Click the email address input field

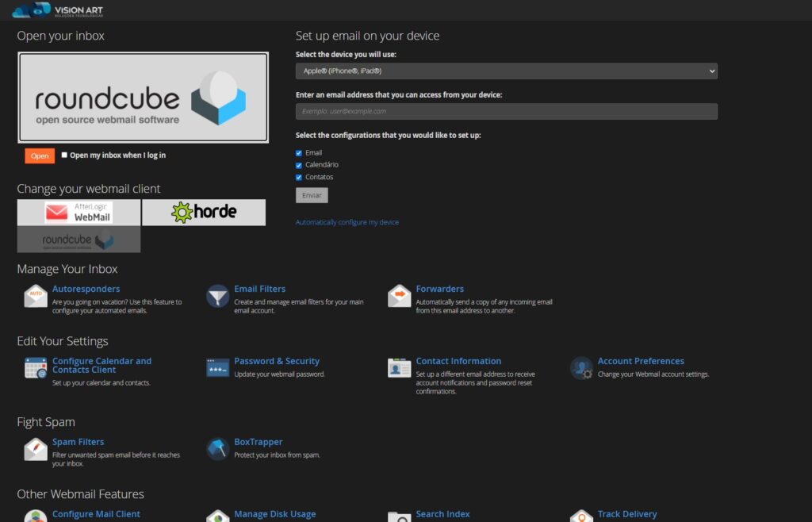pos(507,111)
